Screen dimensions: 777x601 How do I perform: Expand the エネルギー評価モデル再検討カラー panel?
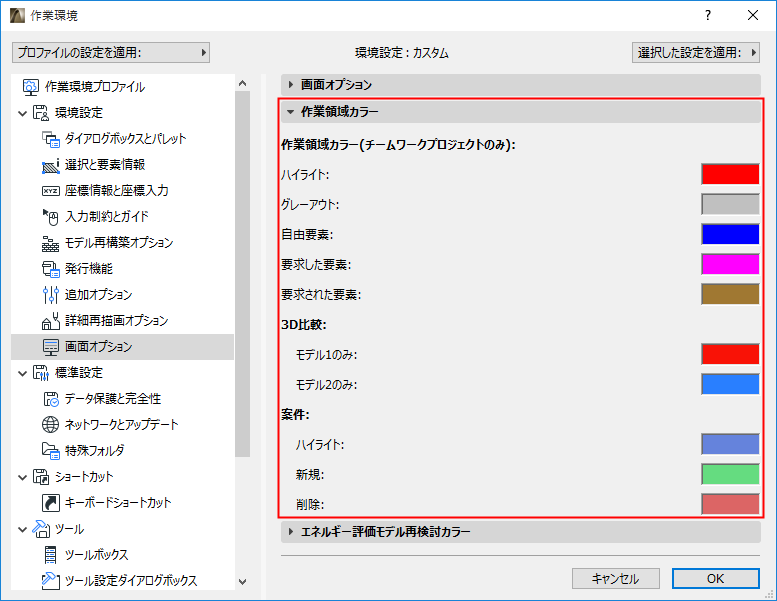pyautogui.click(x=520, y=532)
